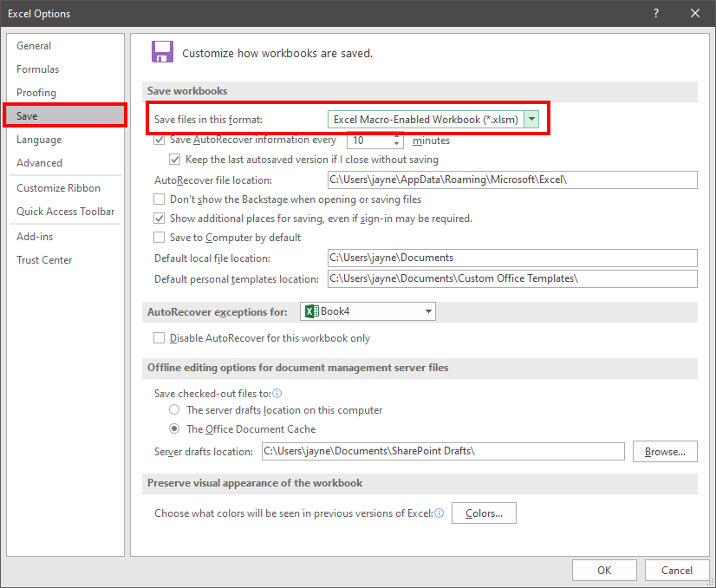
Task: Go to the Proofing category
Action: [x=65, y=92]
